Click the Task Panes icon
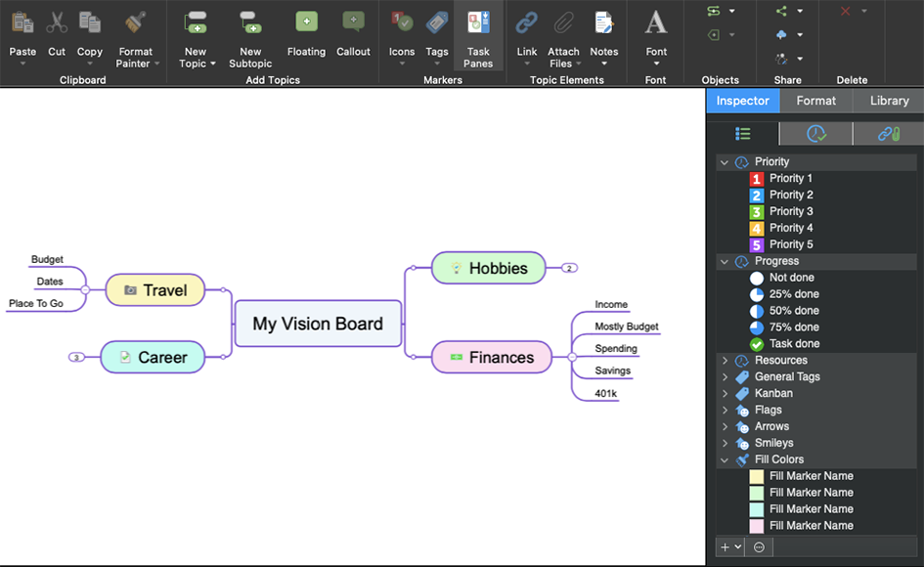Screen dimensions: 924x567 478,22
